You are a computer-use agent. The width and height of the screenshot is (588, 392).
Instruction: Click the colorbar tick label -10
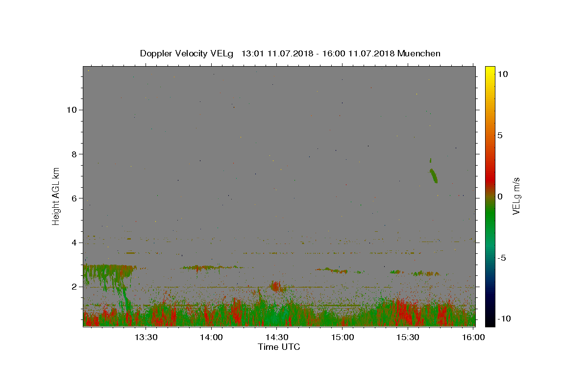[x=503, y=319]
